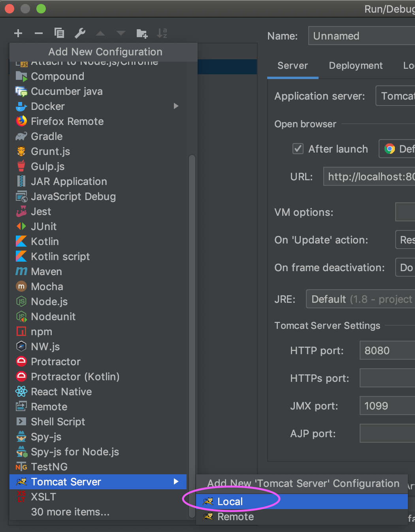Click the plus Add New Configuration icon
Image resolution: width=415 pixels, height=532 pixels.
(x=18, y=33)
